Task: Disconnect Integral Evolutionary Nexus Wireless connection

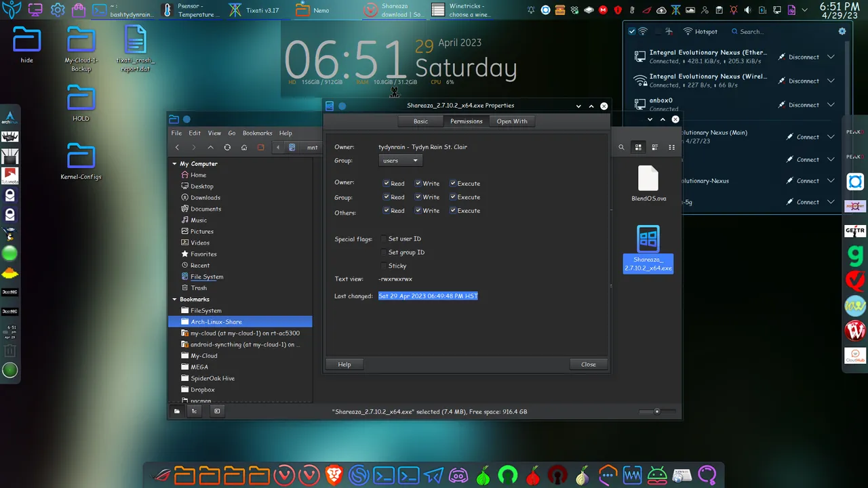Action: (x=799, y=81)
